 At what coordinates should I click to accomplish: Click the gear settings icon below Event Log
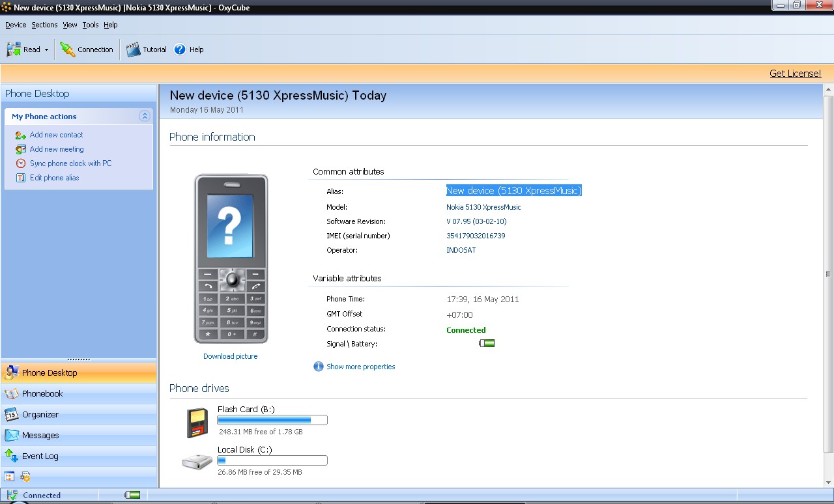click(x=25, y=477)
